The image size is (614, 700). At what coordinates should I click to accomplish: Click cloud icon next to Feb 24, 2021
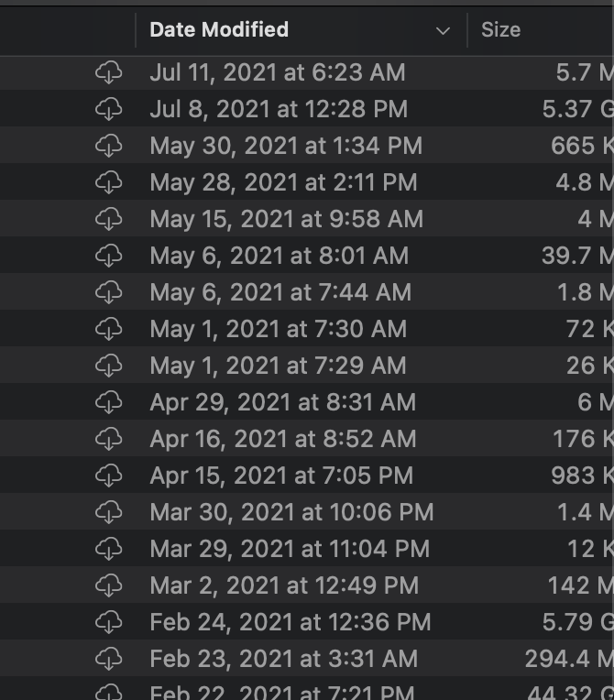109,622
